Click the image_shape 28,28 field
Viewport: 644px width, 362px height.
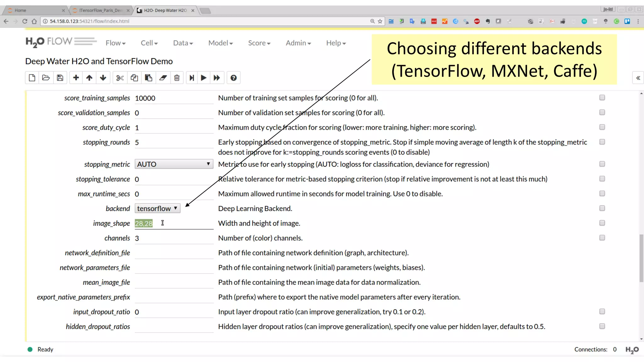[174, 223]
